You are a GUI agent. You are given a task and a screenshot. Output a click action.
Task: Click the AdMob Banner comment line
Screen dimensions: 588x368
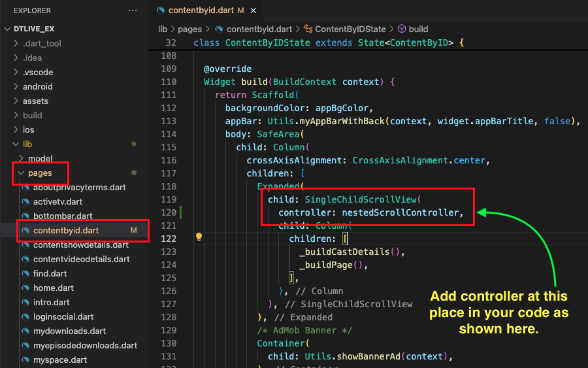tap(304, 330)
